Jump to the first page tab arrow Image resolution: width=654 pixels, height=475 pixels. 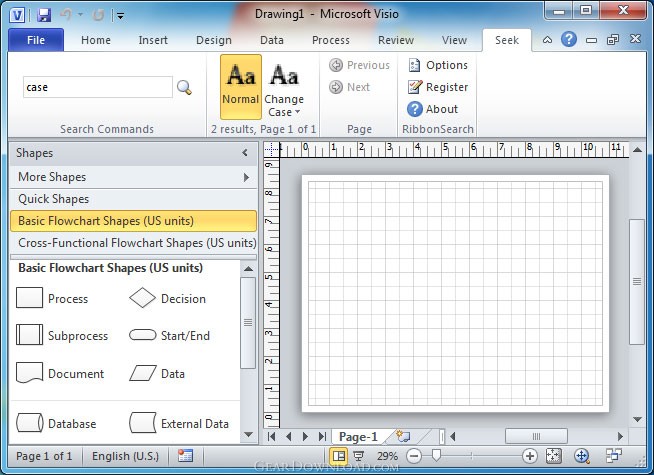coord(272,437)
